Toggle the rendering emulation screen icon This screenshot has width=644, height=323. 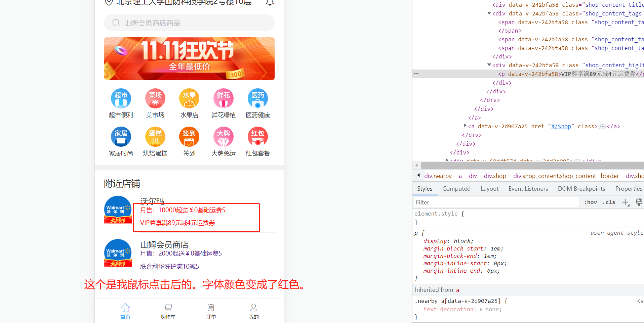coord(639,202)
